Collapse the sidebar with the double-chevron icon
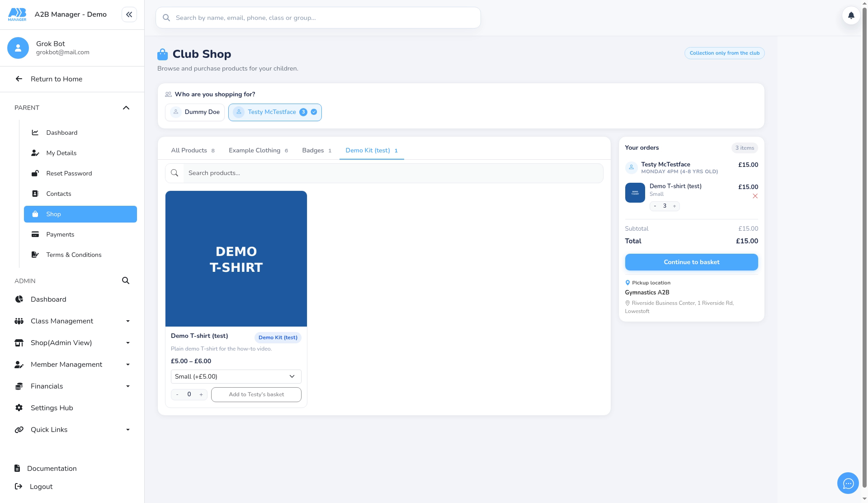Image resolution: width=868 pixels, height=503 pixels. (129, 14)
